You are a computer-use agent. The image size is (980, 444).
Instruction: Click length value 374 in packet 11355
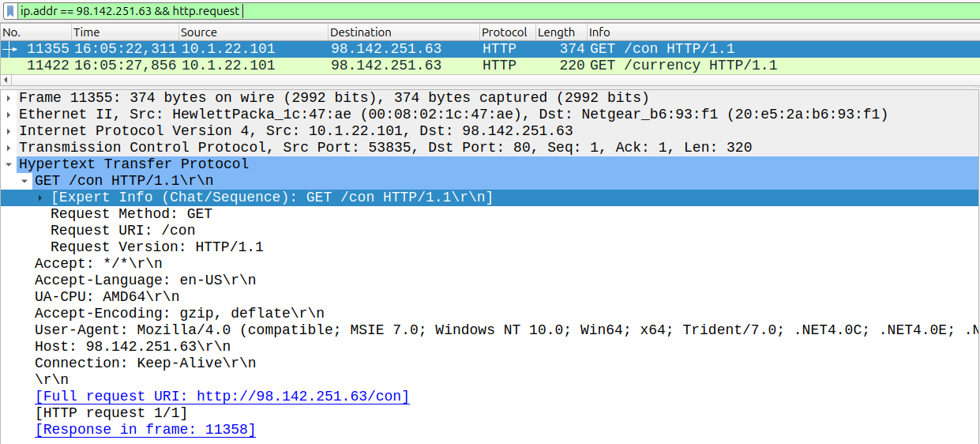tap(572, 49)
